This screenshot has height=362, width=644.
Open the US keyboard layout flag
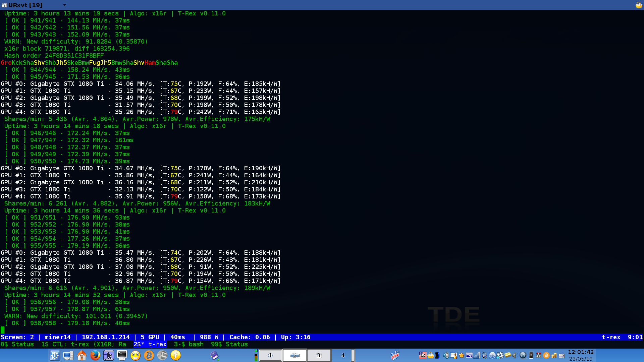[423, 355]
